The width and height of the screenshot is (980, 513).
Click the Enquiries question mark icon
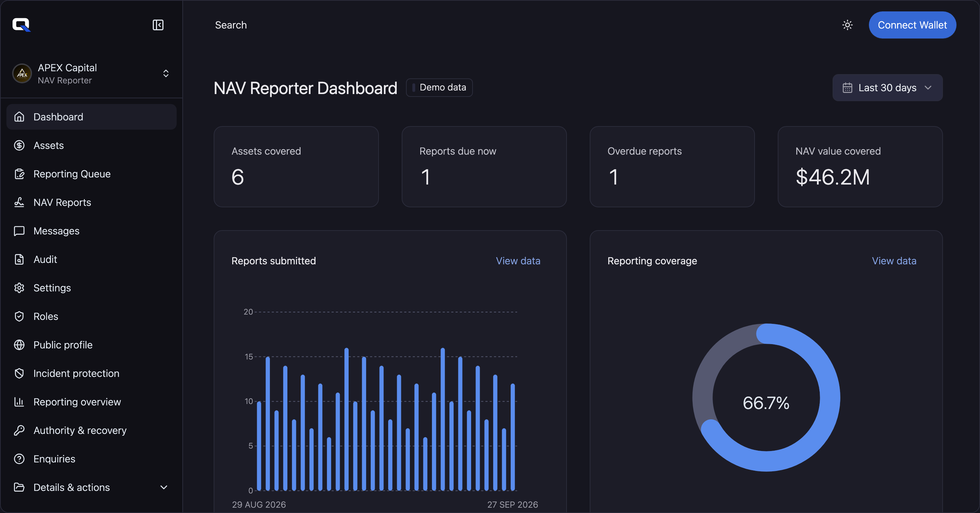click(19, 459)
